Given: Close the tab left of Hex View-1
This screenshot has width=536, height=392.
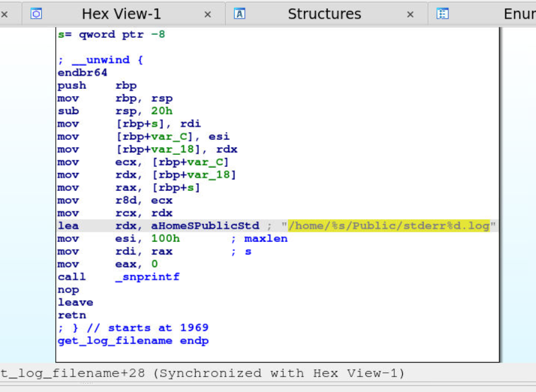Looking at the screenshot, I should pos(5,14).
